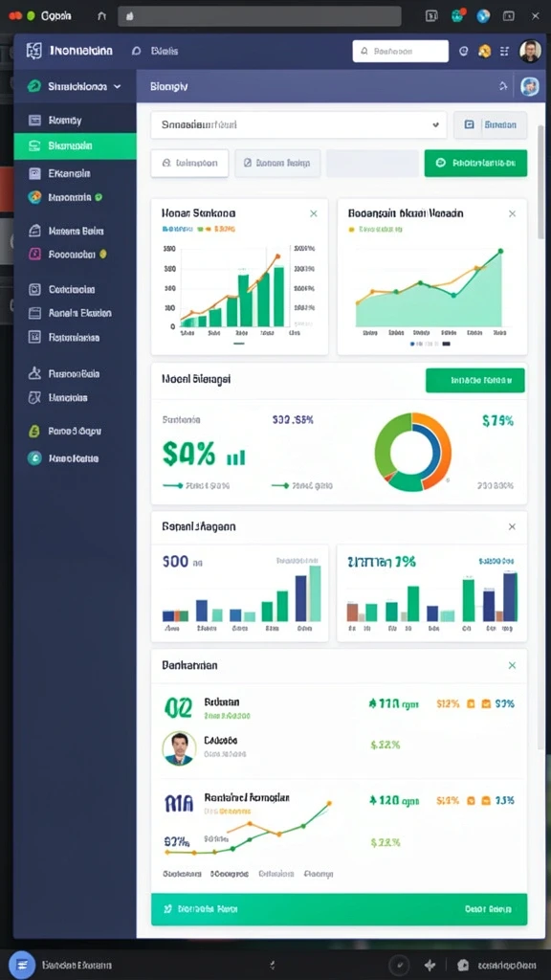This screenshot has width=551, height=980.
Task: Click the pink square icon in sidebar
Action: pyautogui.click(x=35, y=254)
